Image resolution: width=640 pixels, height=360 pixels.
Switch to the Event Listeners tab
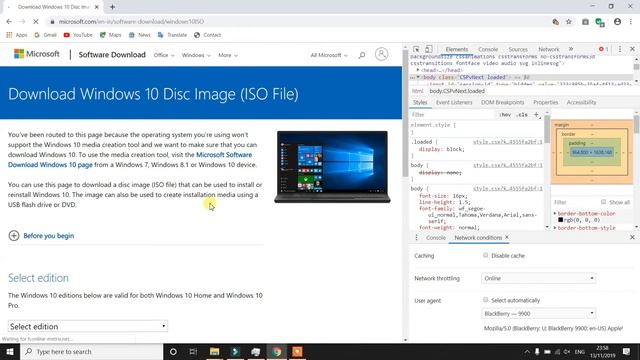coord(454,102)
